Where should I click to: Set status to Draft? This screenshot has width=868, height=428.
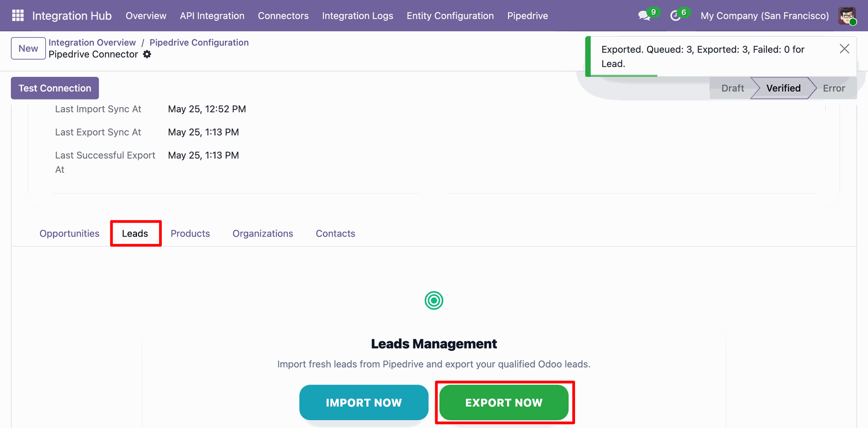click(x=732, y=88)
